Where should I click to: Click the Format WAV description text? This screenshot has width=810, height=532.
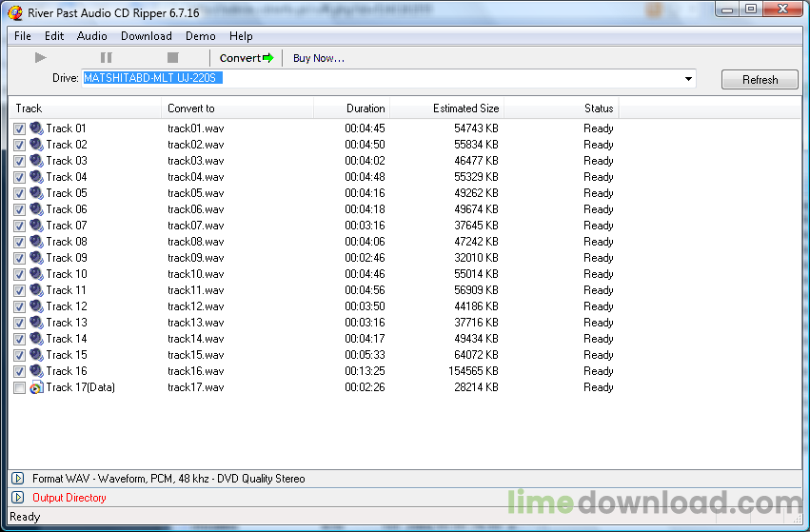(168, 479)
